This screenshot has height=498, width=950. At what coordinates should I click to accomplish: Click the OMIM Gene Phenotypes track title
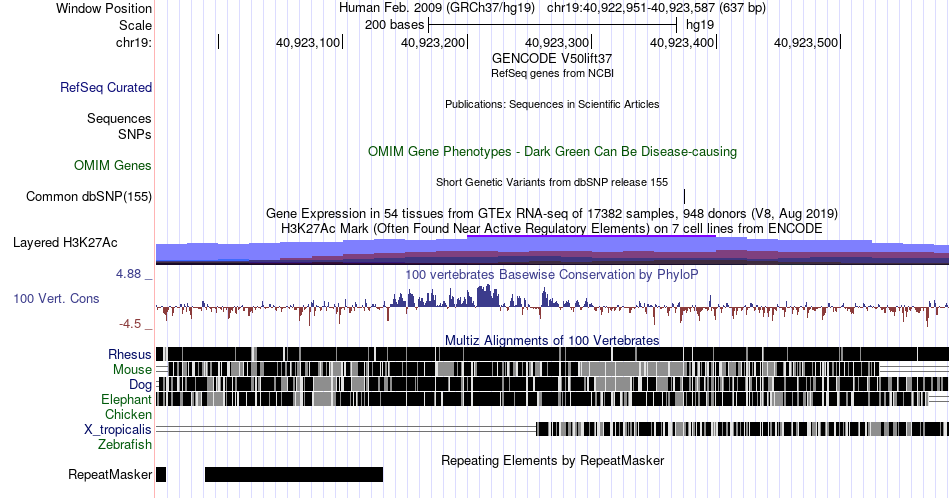[552, 151]
